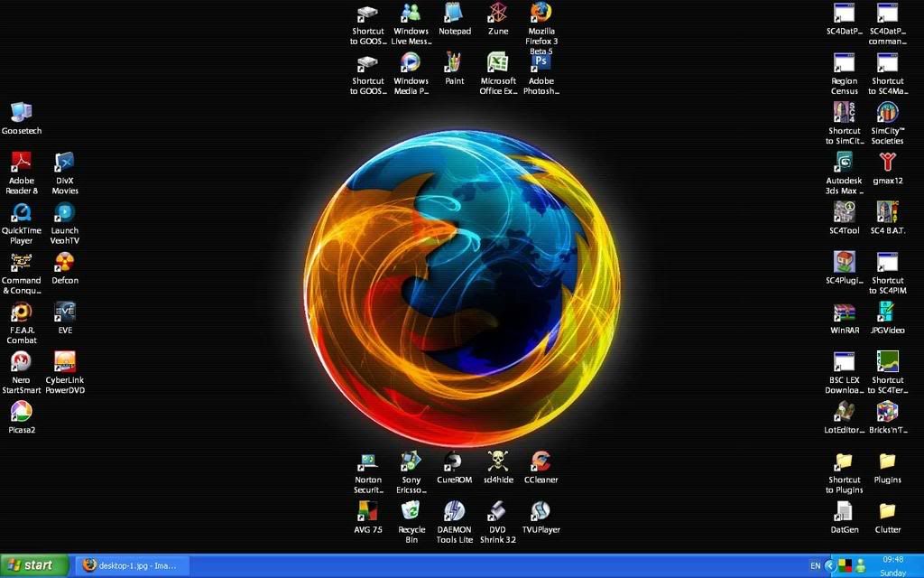Select Windows Media Player icon
924x578 pixels.
click(411, 62)
